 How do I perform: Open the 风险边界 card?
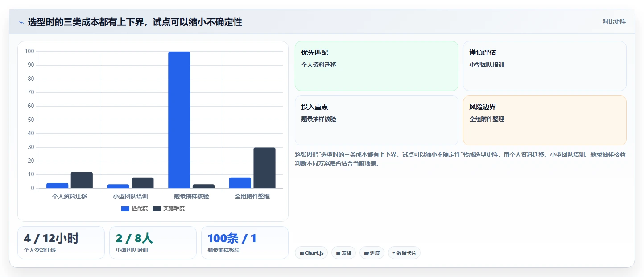coord(545,120)
